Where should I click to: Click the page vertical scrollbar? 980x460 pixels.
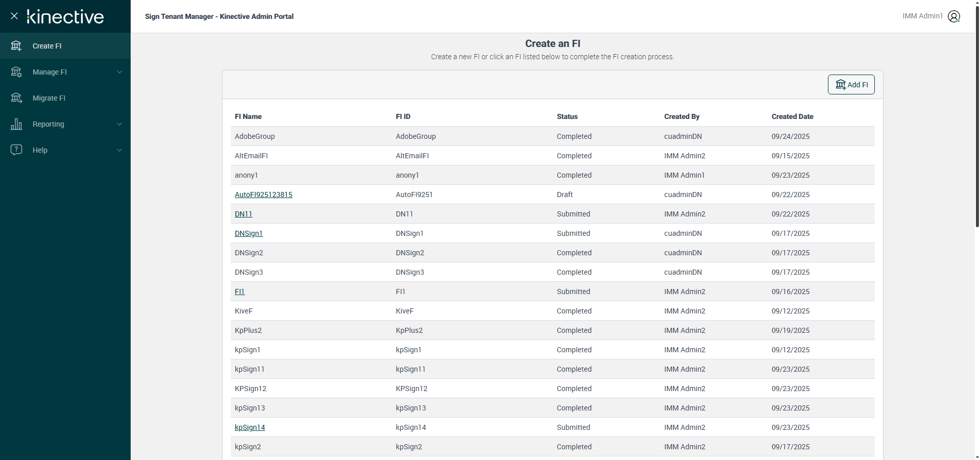(977, 117)
